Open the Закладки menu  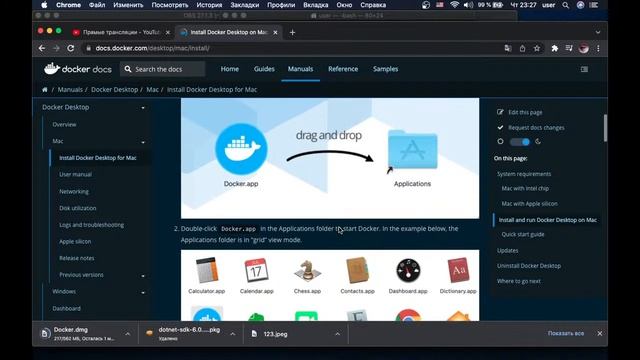[x=245, y=5]
